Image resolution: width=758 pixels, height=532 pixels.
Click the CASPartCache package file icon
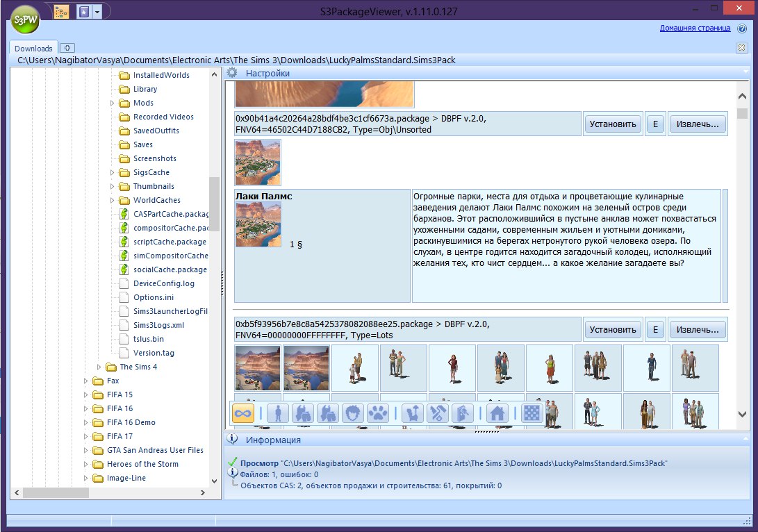pos(124,214)
